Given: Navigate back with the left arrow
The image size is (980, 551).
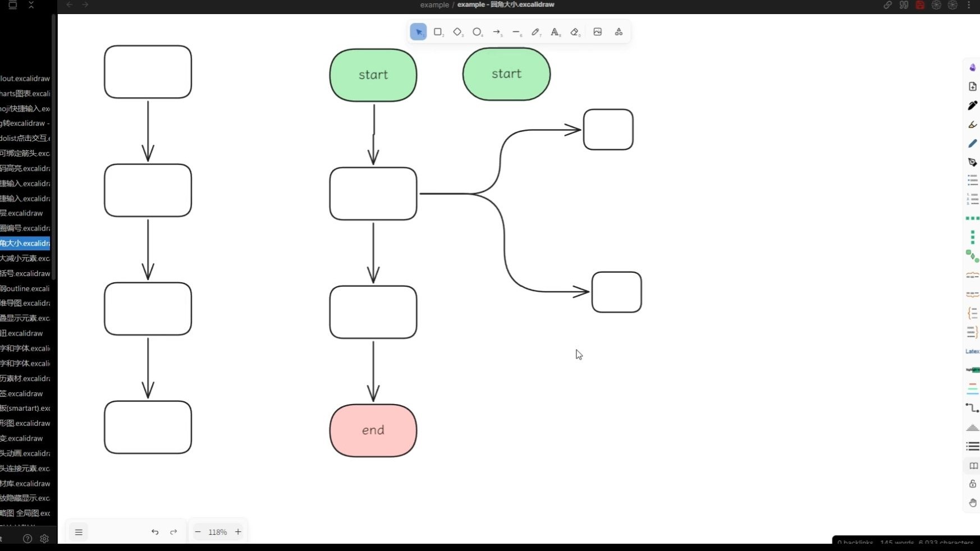Looking at the screenshot, I should point(70,4).
